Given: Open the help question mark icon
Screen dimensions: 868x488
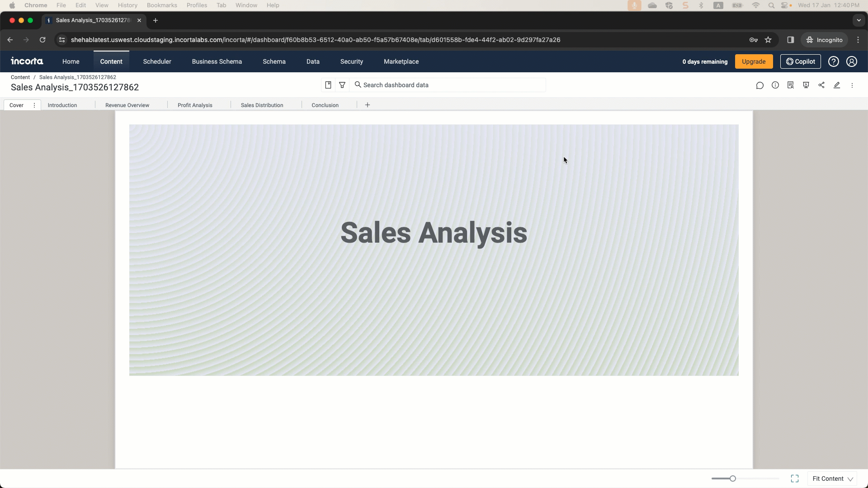Looking at the screenshot, I should click(834, 61).
